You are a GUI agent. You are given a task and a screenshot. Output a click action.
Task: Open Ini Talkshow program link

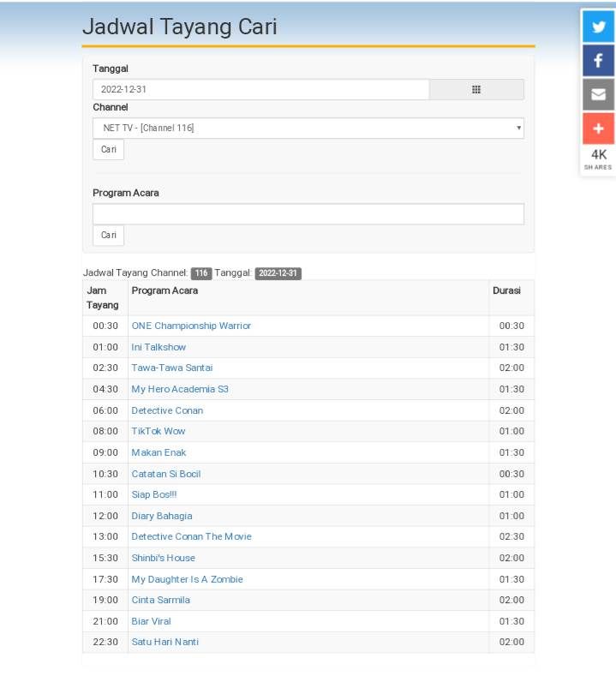(158, 347)
